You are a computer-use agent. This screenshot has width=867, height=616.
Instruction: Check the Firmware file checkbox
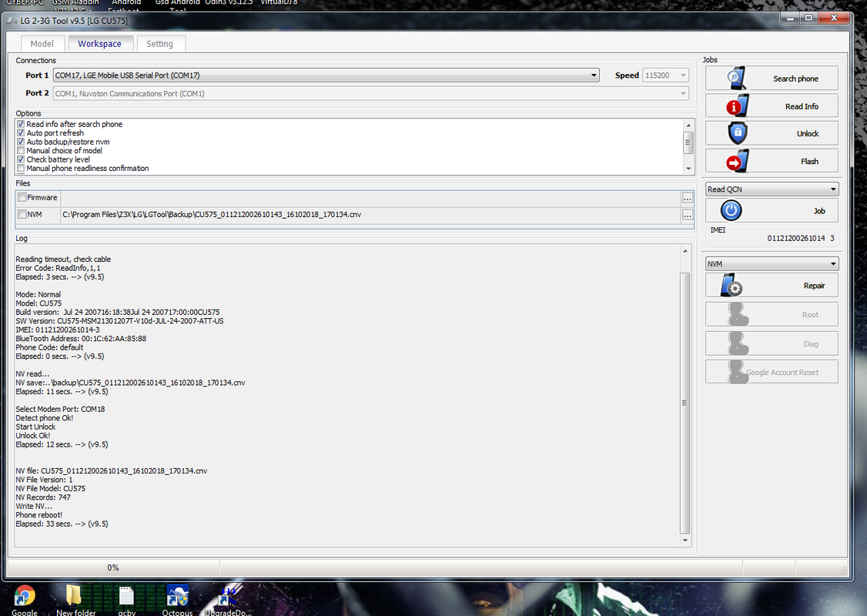(22, 197)
